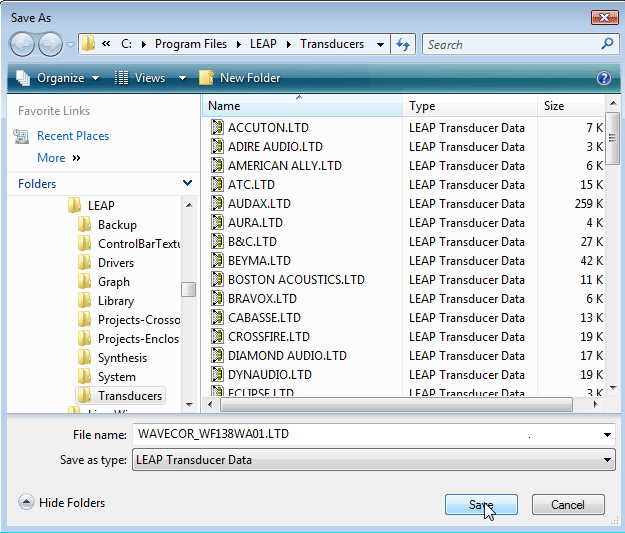
Task: Sort by the Size column header
Action: tap(572, 106)
